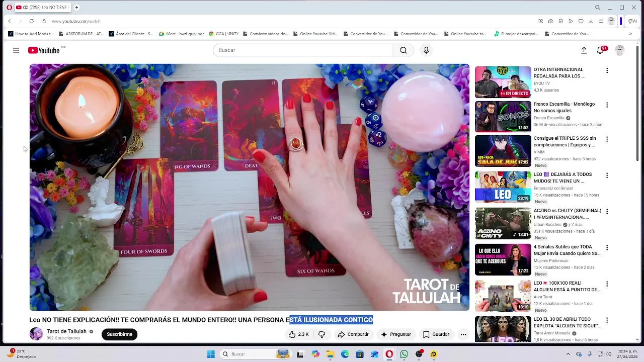Open options for 4 Señales Sutiles video

click(607, 248)
